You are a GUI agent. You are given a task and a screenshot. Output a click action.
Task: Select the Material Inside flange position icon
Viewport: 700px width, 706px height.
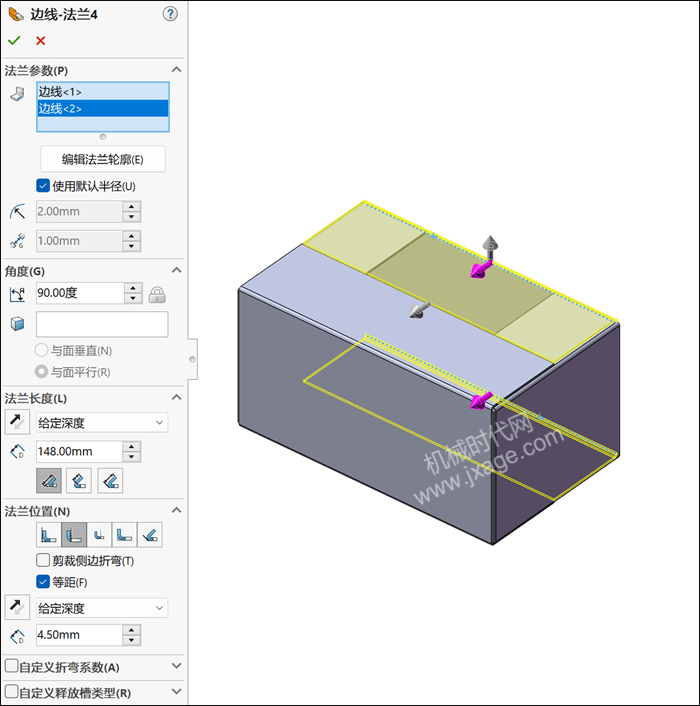click(x=49, y=535)
